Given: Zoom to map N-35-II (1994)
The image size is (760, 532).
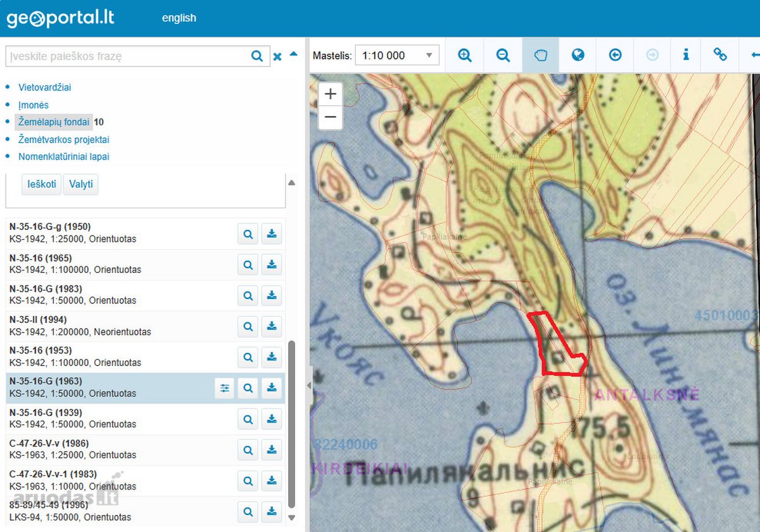Looking at the screenshot, I should 248,326.
